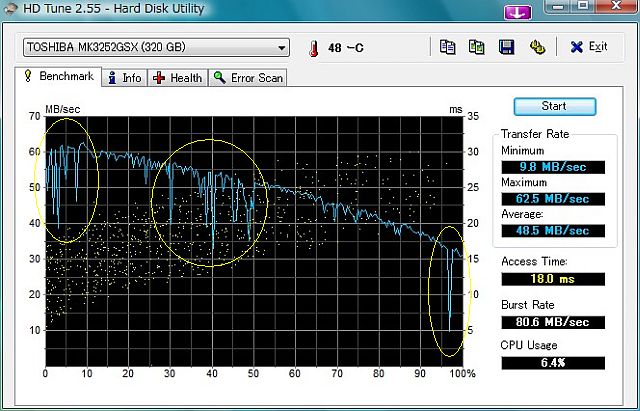The image size is (640, 411).
Task: Click the Exit button
Action: point(589,47)
